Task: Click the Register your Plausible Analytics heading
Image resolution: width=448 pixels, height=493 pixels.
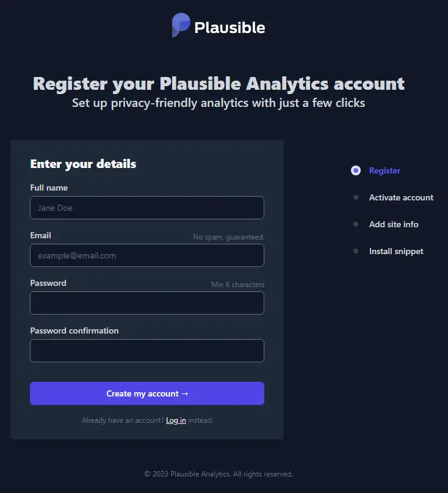Action: 219,84
